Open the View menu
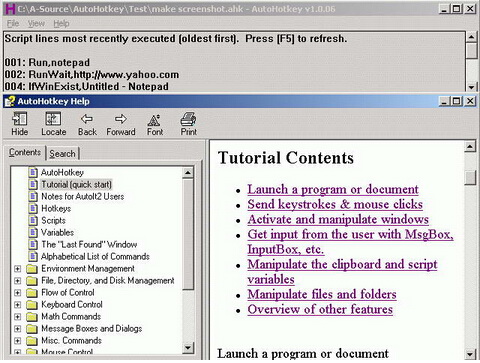 (x=36, y=24)
